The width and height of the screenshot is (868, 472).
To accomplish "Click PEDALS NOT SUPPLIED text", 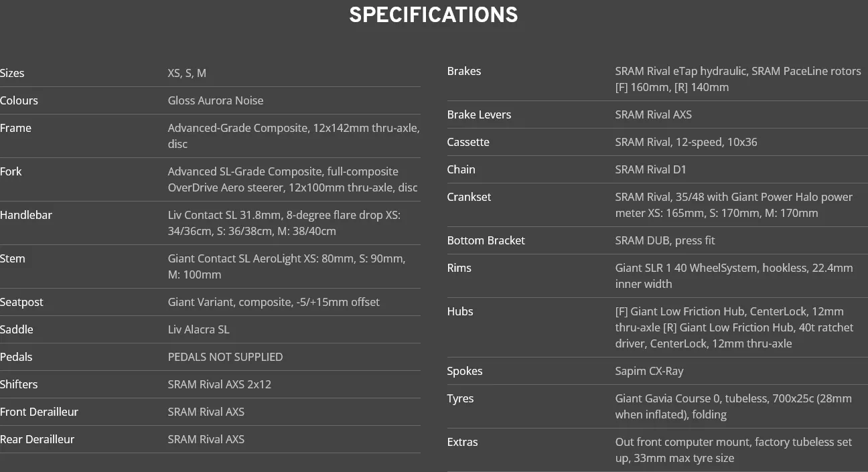I will 225,357.
